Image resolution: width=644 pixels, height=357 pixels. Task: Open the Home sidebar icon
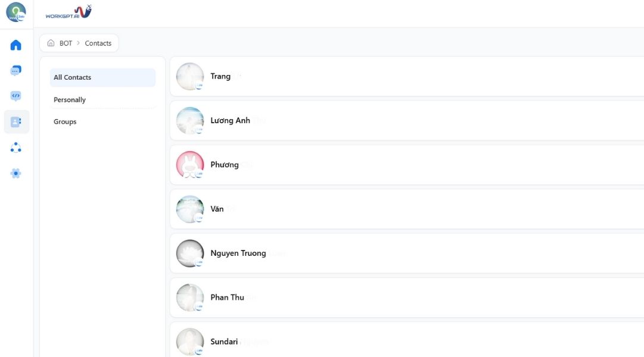[15, 45]
